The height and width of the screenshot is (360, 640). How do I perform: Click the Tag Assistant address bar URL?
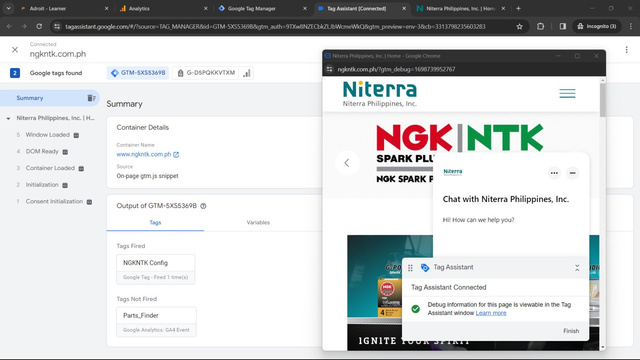pyautogui.click(x=275, y=27)
